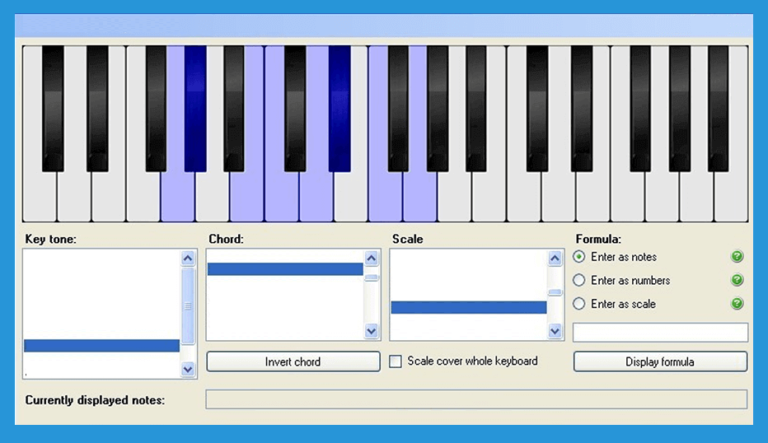The width and height of the screenshot is (768, 443).
Task: Enable Scale cover whole keyboard checkbox
Action: [395, 361]
